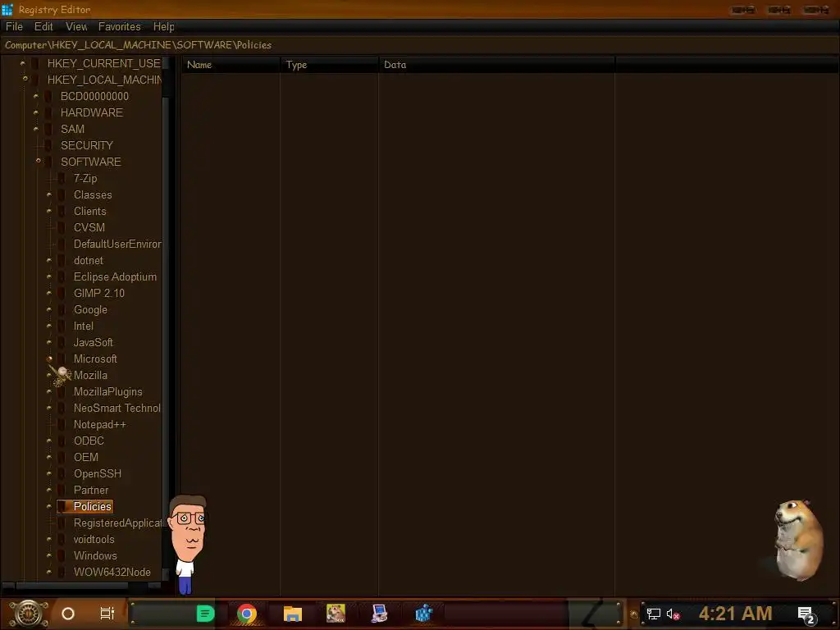Expand the Classes key
Image resolution: width=840 pixels, height=630 pixels.
click(49, 194)
